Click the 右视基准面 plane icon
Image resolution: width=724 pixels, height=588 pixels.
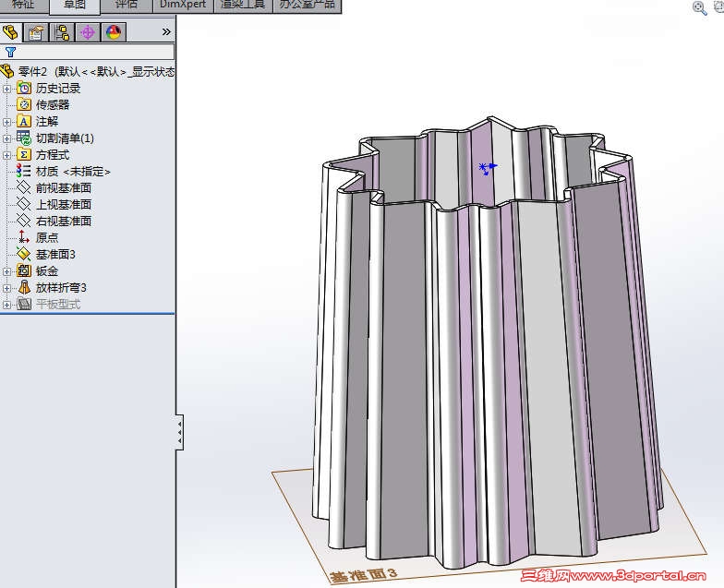(24, 222)
